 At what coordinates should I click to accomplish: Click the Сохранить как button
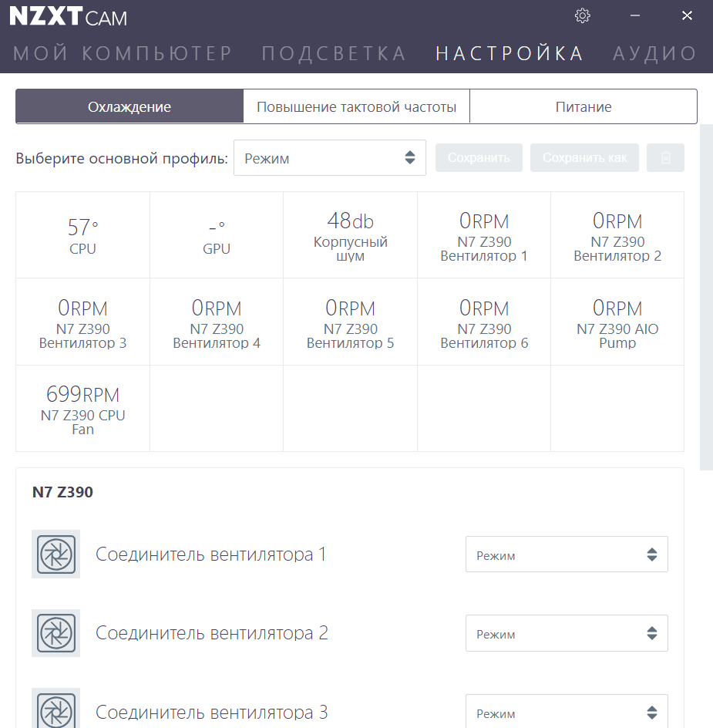(x=584, y=158)
